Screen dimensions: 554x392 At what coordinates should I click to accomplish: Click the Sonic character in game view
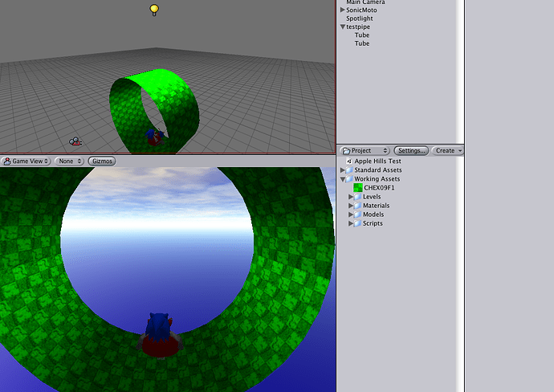[x=161, y=335]
